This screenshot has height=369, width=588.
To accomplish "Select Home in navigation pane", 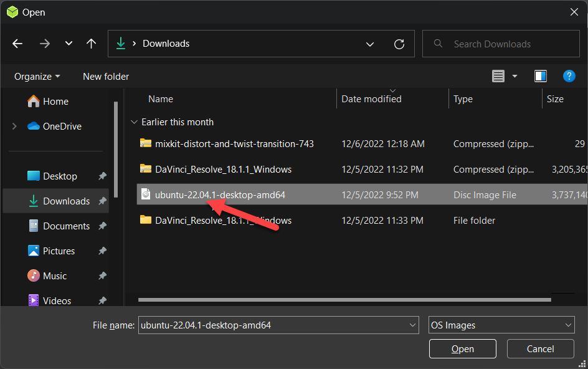I will point(55,102).
